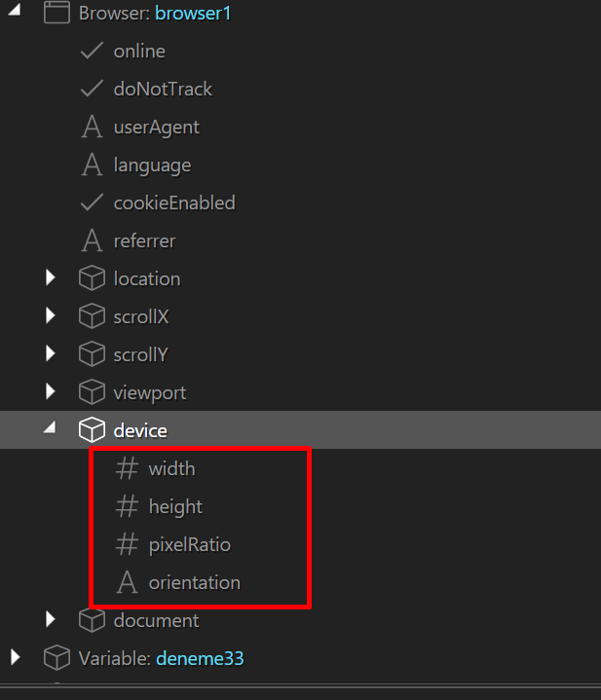This screenshot has width=601, height=700.
Task: Click the number hash icon beside width
Action: pyautogui.click(x=127, y=468)
